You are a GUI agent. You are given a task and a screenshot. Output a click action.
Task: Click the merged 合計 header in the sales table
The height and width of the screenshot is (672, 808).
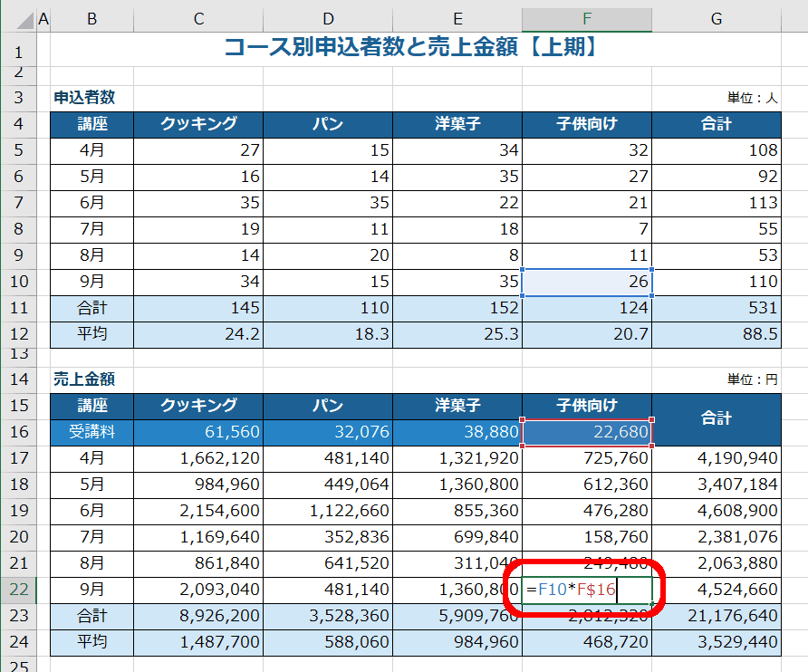point(716,418)
